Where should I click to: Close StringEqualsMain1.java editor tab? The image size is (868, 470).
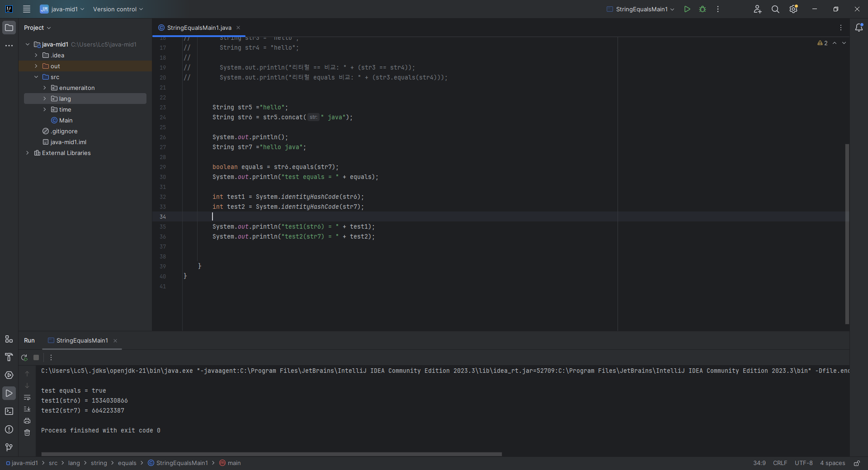click(x=238, y=28)
